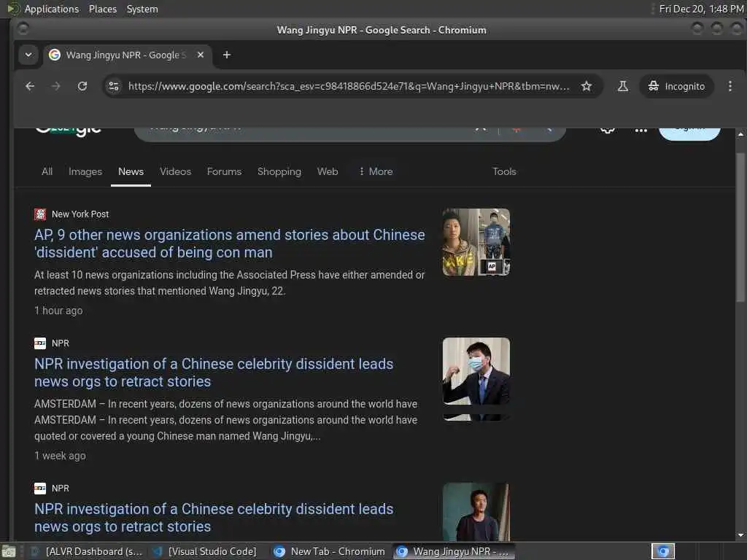Viewport: 747px width, 560px height.
Task: Open the last NPR result thumbnail
Action: click(476, 512)
